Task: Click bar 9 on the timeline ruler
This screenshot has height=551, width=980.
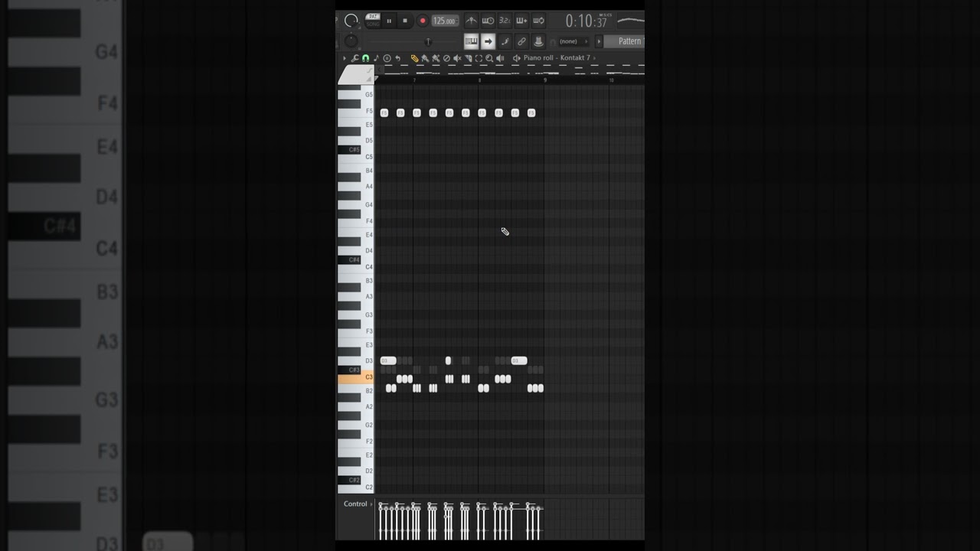Action: (x=545, y=80)
